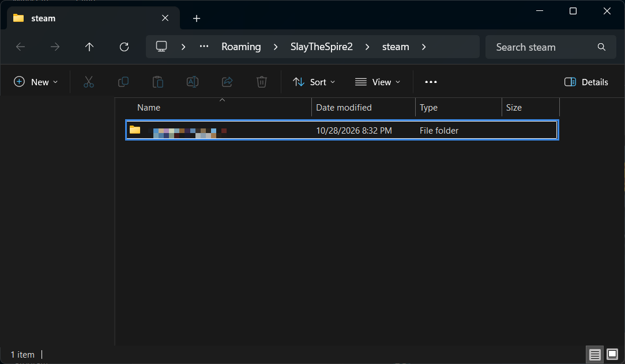
Task: Click the File folder type cell
Action: pyautogui.click(x=439, y=131)
